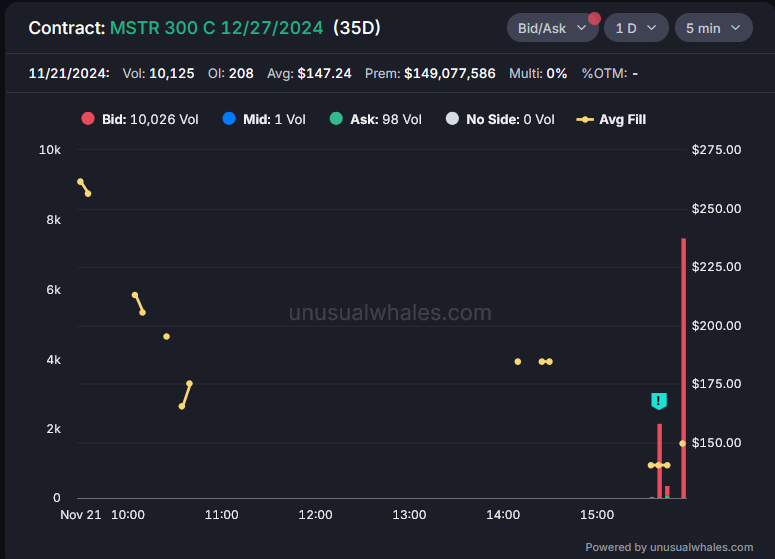Screen dimensions: 775x559
Task: Click the green Ask legend swatch
Action: click(336, 119)
